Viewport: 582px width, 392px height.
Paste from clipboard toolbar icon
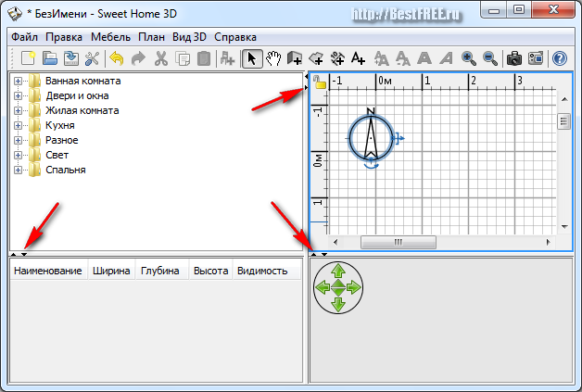pos(204,58)
